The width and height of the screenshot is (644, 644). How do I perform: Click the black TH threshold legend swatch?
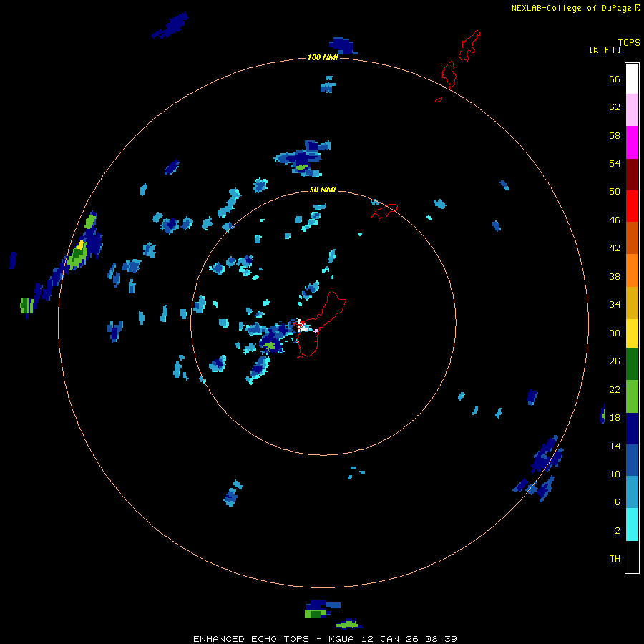click(632, 557)
